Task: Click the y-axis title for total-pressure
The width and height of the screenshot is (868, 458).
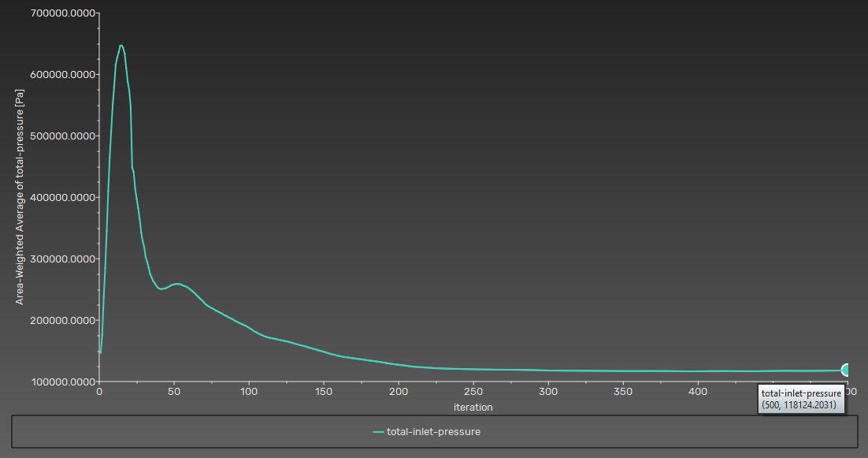Action: click(x=20, y=197)
